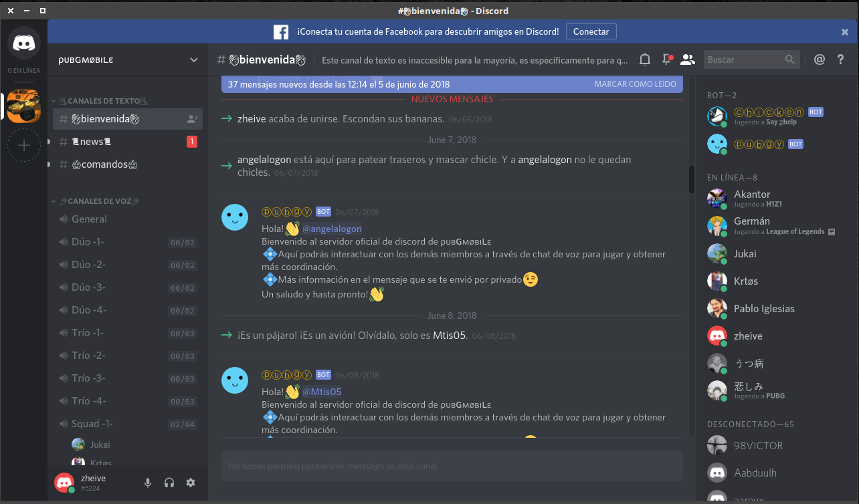
Task: Click Mtis05 name in join message
Action: (x=450, y=336)
